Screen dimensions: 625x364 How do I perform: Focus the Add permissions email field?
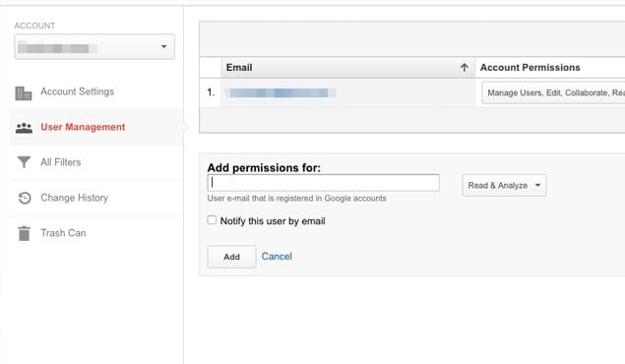pyautogui.click(x=323, y=183)
